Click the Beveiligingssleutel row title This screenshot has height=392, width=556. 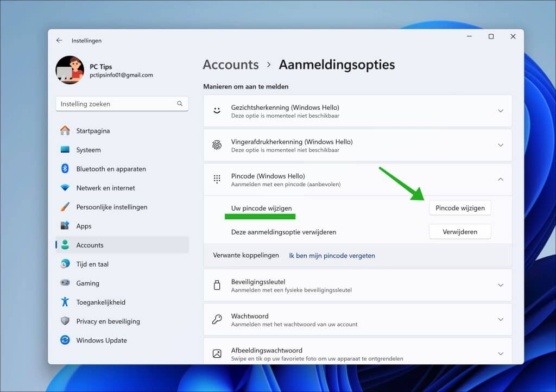pyautogui.click(x=258, y=282)
